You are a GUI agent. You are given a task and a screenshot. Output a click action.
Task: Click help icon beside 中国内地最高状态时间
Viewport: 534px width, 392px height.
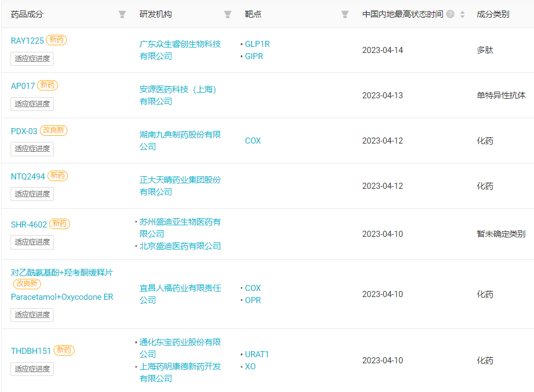[450, 14]
